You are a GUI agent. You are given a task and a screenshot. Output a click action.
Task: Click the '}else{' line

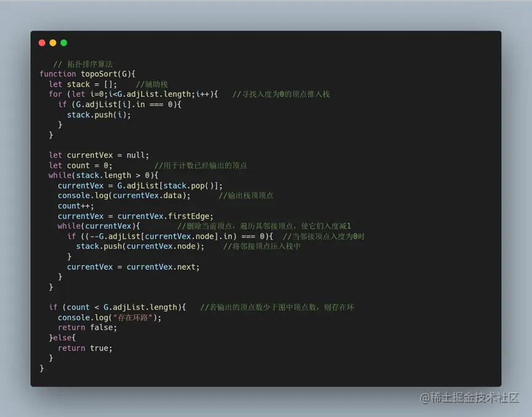(63, 338)
